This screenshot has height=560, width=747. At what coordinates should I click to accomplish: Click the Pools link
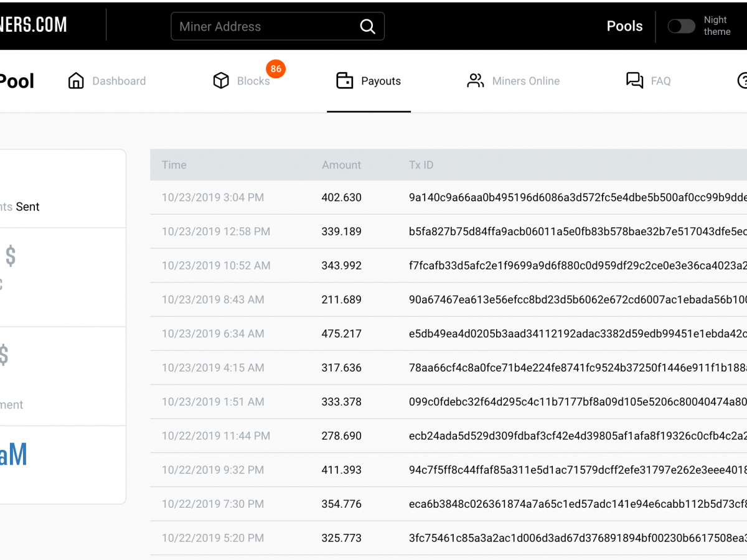[624, 26]
